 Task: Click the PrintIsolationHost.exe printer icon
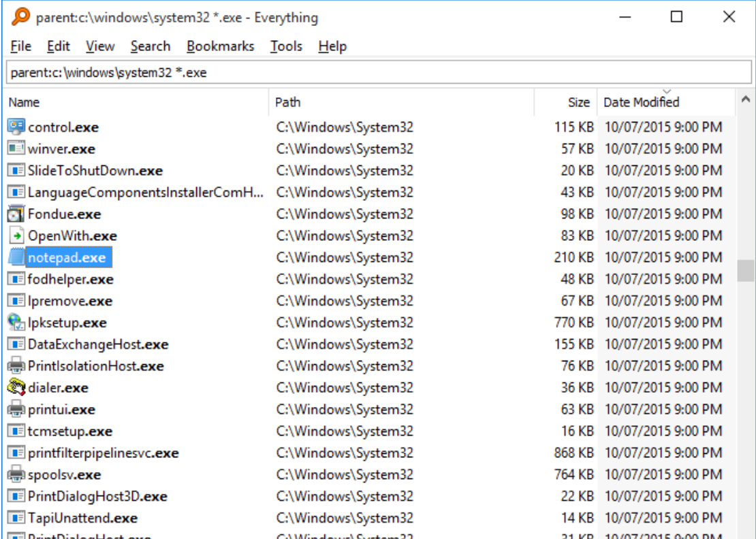tap(15, 363)
